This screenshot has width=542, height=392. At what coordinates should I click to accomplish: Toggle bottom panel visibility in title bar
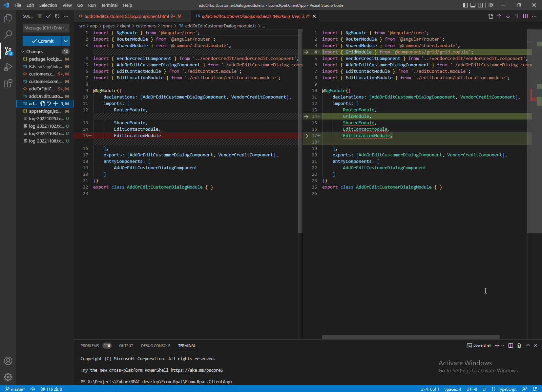pos(473,5)
